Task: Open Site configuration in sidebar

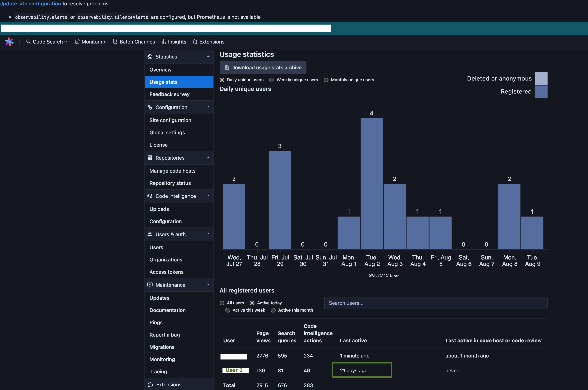Action: point(170,120)
